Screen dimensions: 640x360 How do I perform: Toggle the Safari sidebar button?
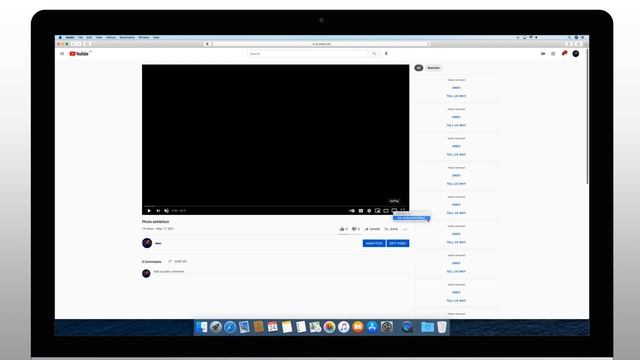(87, 44)
